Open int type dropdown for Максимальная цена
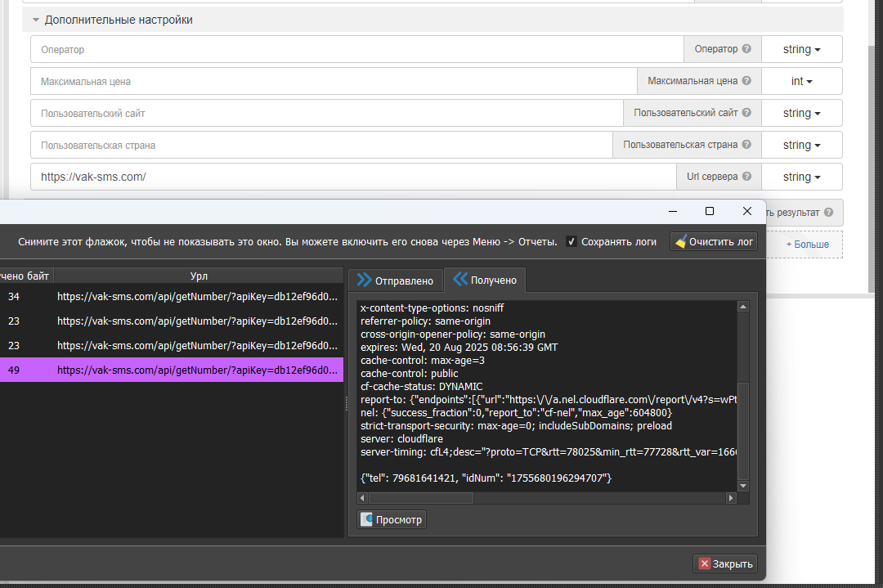 pyautogui.click(x=800, y=81)
